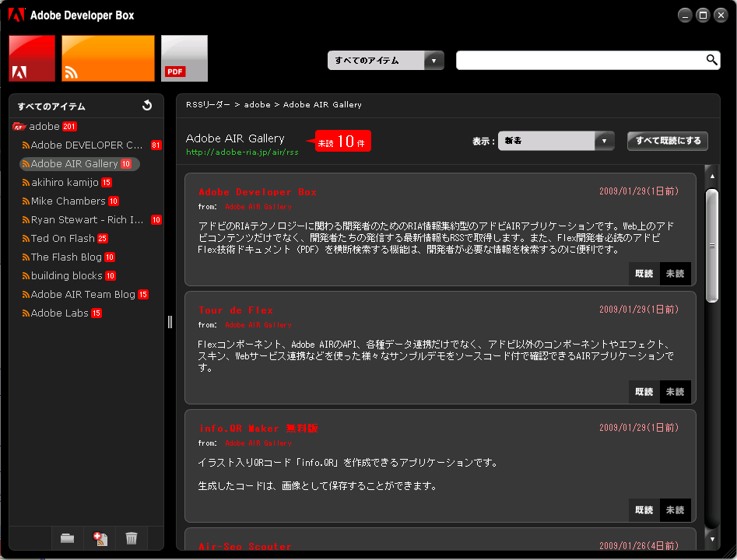Click RSSリーダー in breadcrumb
737x560 pixels.
pos(208,104)
